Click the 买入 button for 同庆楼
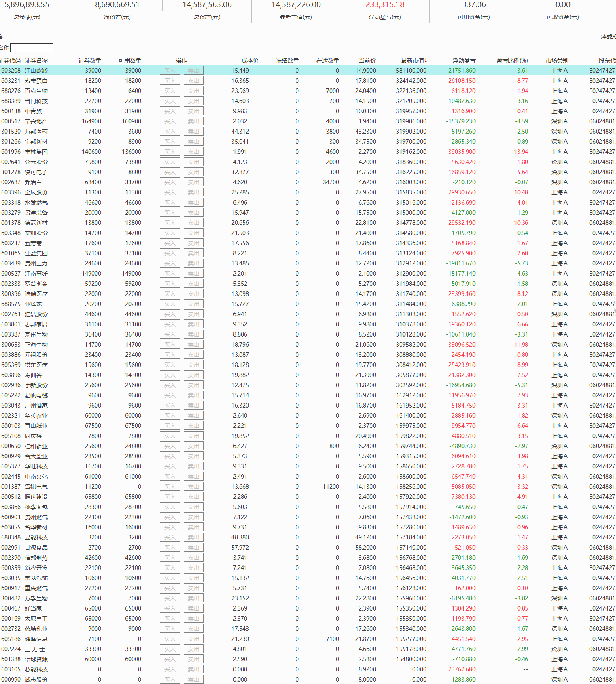 (x=170, y=436)
